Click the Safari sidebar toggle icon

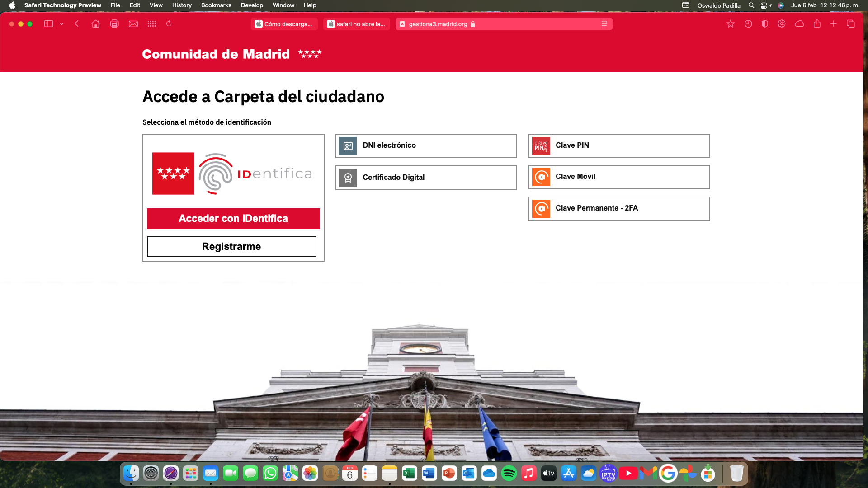pyautogui.click(x=48, y=24)
